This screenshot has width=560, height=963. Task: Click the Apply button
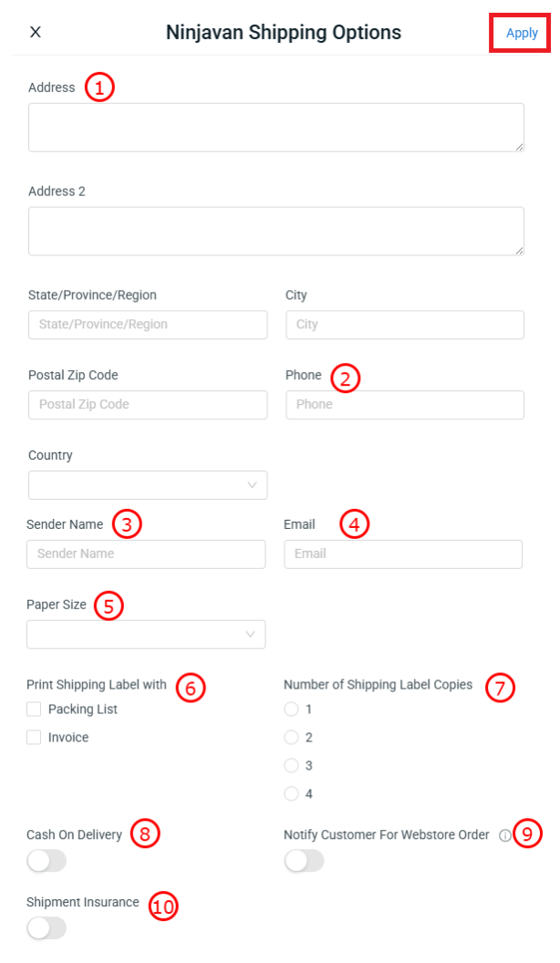[522, 33]
